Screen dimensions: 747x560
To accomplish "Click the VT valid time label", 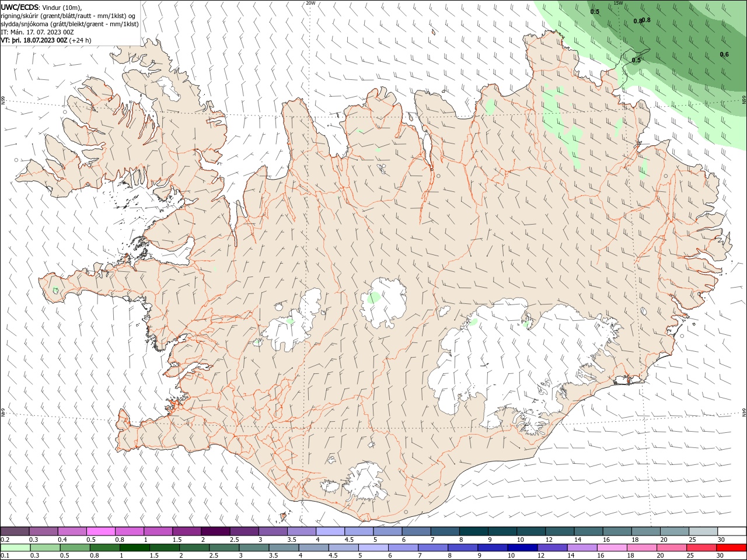I will pos(46,40).
